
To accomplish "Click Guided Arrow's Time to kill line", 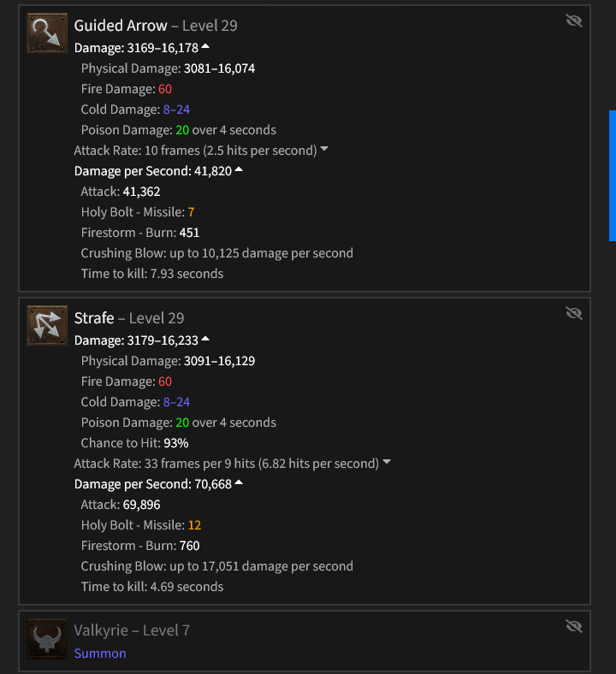I will tap(151, 274).
